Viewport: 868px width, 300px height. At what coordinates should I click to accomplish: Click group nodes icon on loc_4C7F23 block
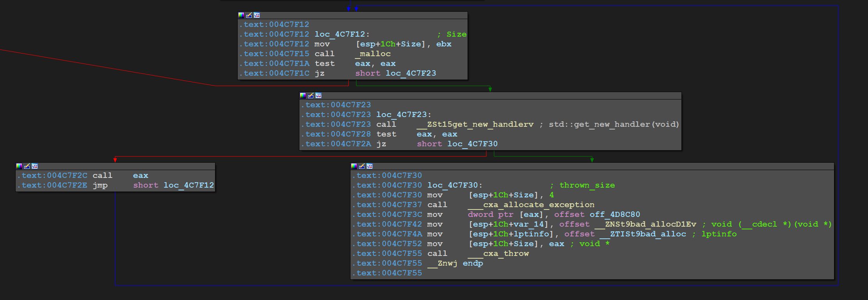pos(318,96)
